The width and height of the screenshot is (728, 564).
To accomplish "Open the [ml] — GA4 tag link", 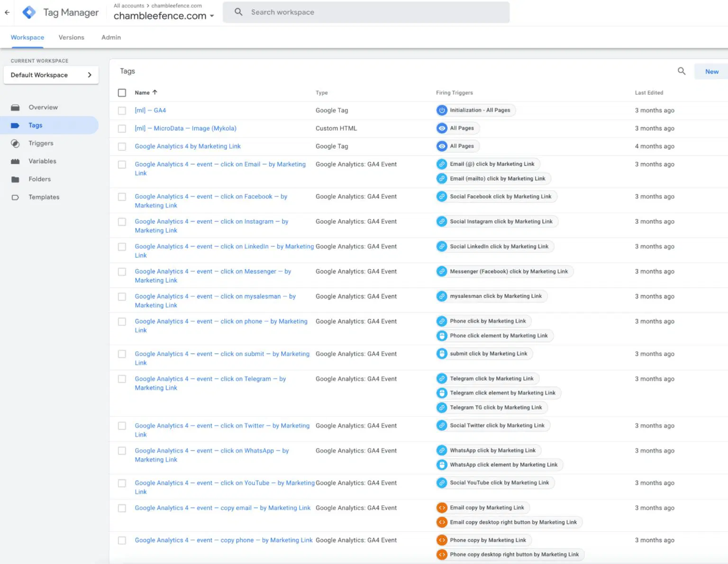I will pyautogui.click(x=150, y=111).
